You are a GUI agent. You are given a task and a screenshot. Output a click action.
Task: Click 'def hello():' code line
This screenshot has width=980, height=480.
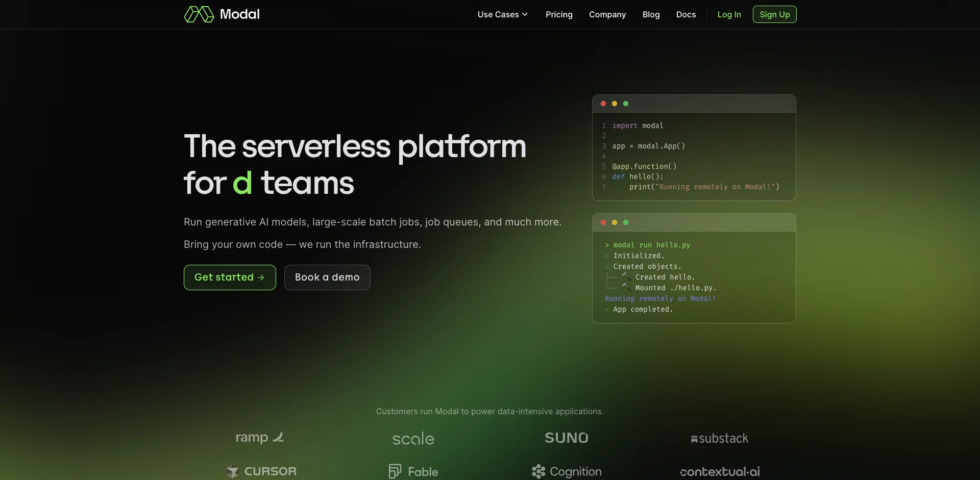pos(638,176)
